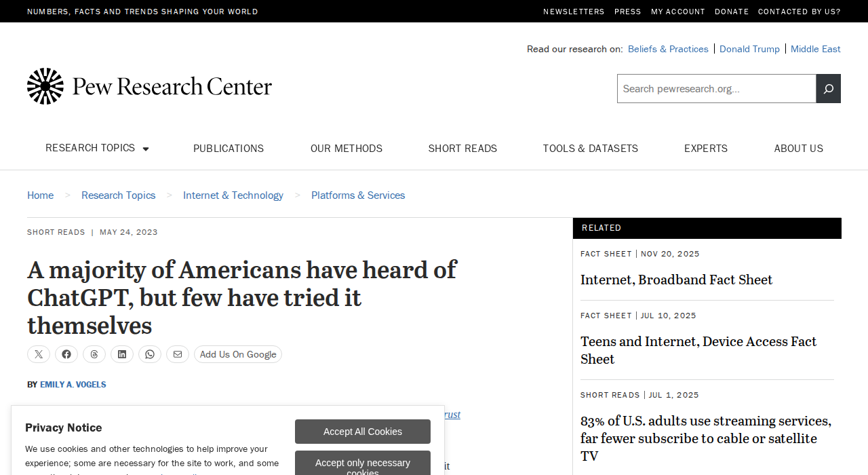This screenshot has width=868, height=475.
Task: Open the Publications menu item
Action: 229,149
